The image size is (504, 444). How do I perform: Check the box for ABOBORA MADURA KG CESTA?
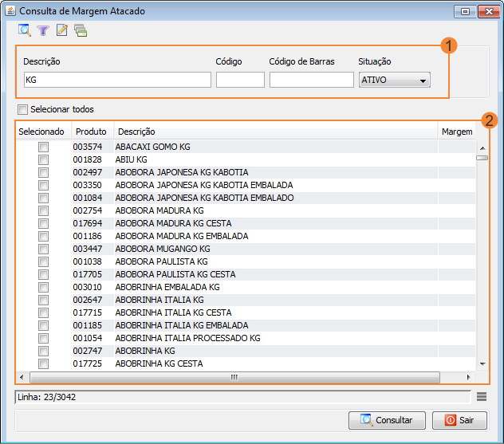[43, 224]
